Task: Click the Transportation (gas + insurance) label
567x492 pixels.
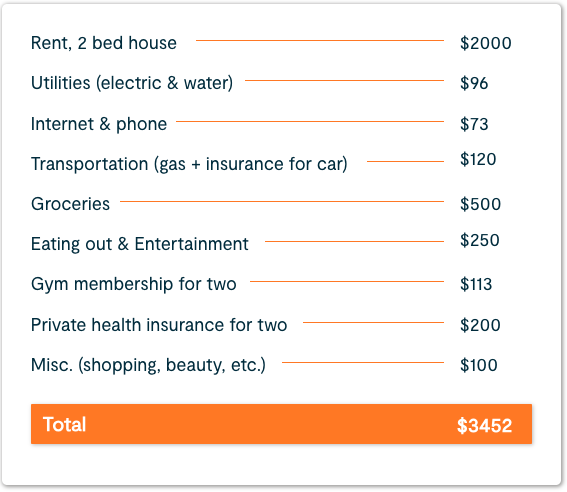Action: 189,164
